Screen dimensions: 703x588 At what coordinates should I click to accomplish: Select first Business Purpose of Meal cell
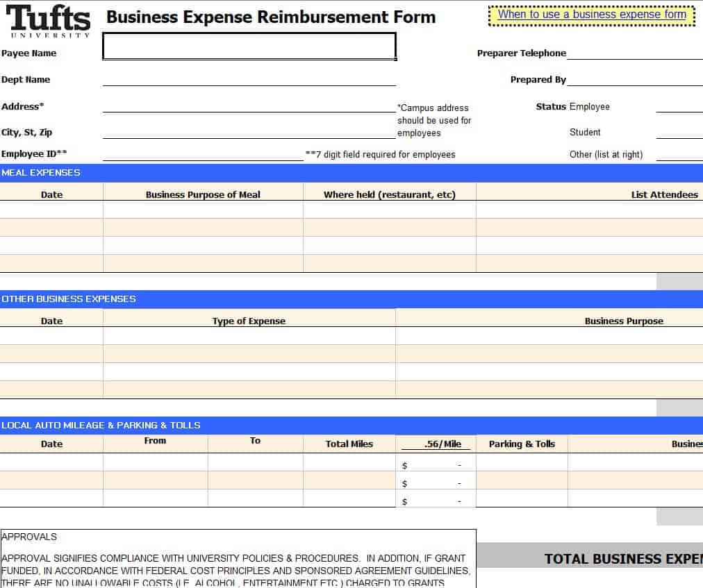pyautogui.click(x=203, y=210)
